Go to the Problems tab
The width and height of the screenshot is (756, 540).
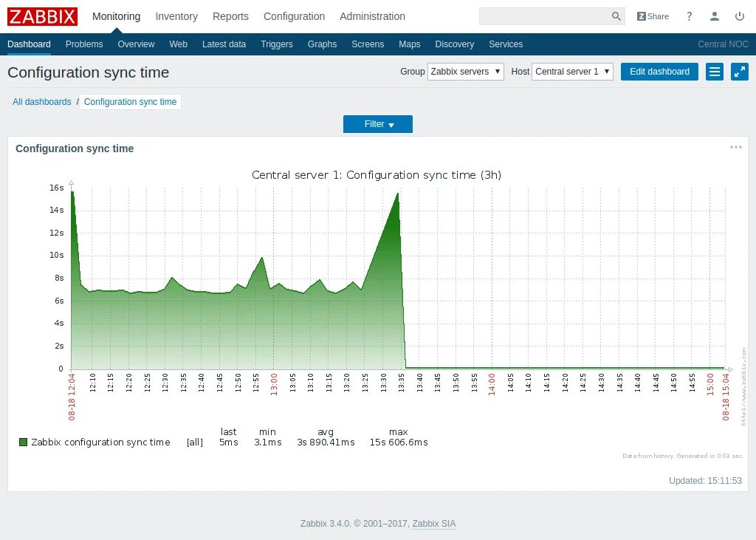(x=84, y=44)
